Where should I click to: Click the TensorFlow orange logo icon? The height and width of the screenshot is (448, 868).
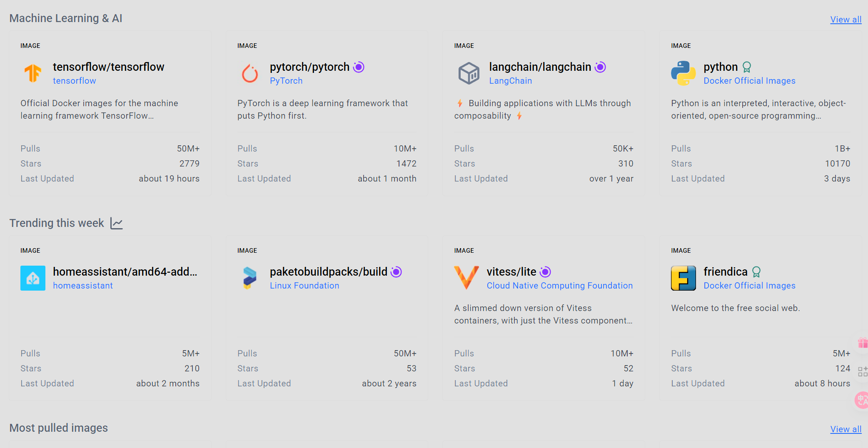click(x=33, y=73)
